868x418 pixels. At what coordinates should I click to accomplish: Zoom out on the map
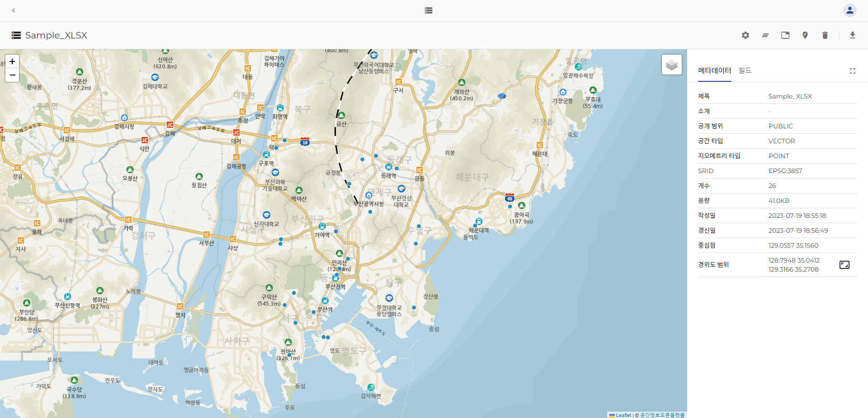12,75
